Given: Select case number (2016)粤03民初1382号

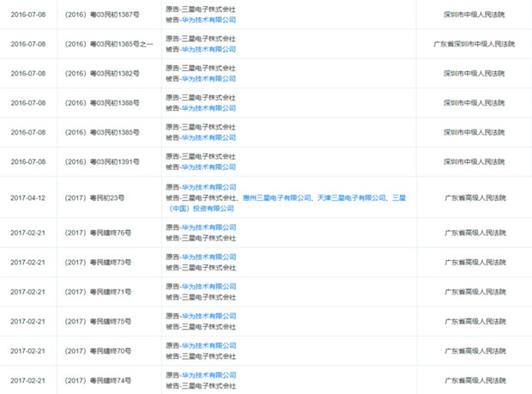Looking at the screenshot, I should [x=102, y=74].
